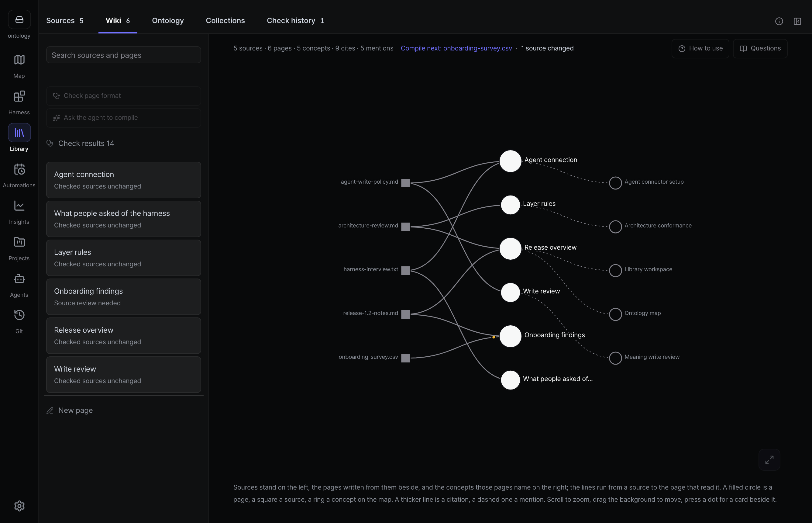Open the Check history tab
This screenshot has height=523, width=812.
[x=295, y=20]
